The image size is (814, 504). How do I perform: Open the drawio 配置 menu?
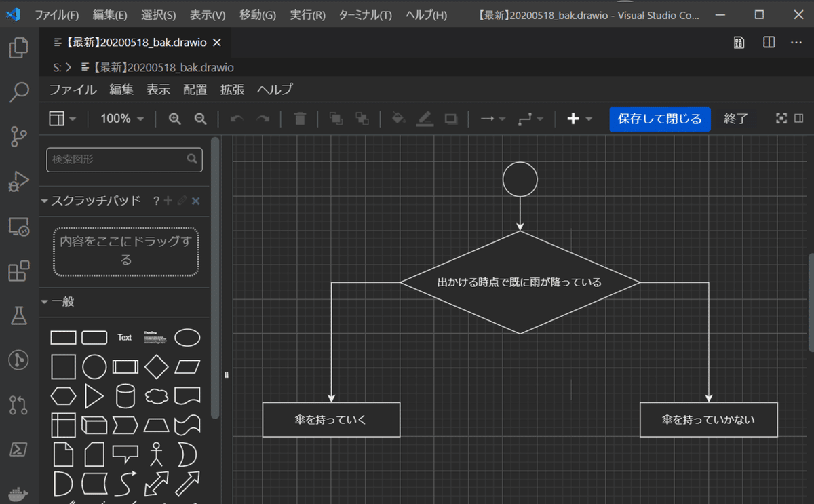tap(195, 90)
